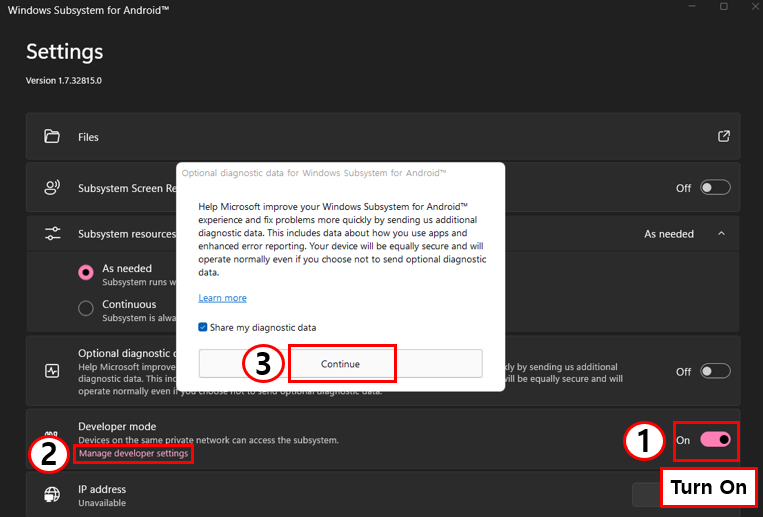Image resolution: width=763 pixels, height=517 pixels.
Task: Click the Unavailable IP status text
Action: click(102, 503)
